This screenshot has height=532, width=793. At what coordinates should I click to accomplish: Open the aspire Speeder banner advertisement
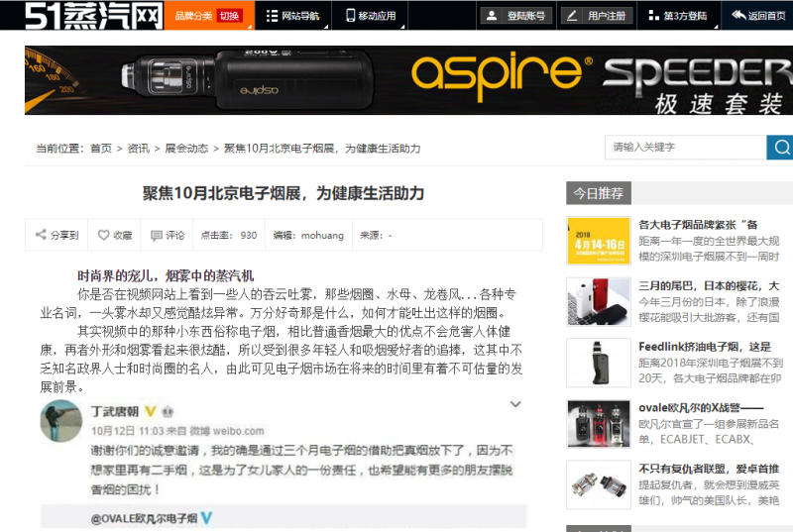click(x=408, y=80)
